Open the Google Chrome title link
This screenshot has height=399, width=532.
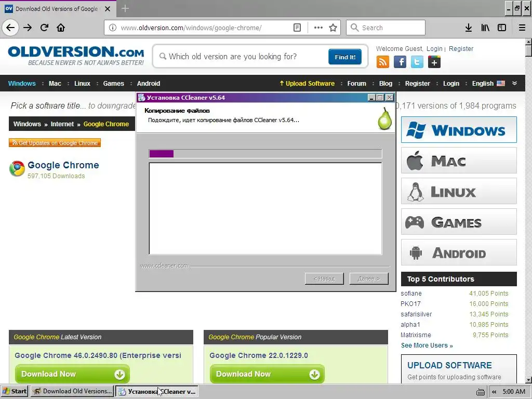[63, 165]
